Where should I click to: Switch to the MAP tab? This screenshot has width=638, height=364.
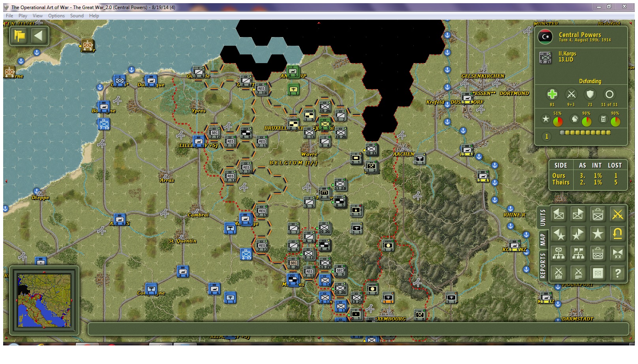coord(543,239)
